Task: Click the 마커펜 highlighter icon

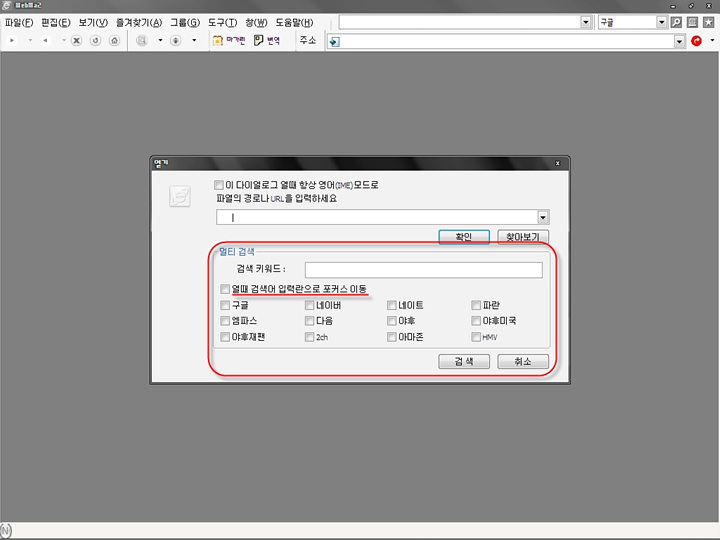Action: click(x=218, y=41)
